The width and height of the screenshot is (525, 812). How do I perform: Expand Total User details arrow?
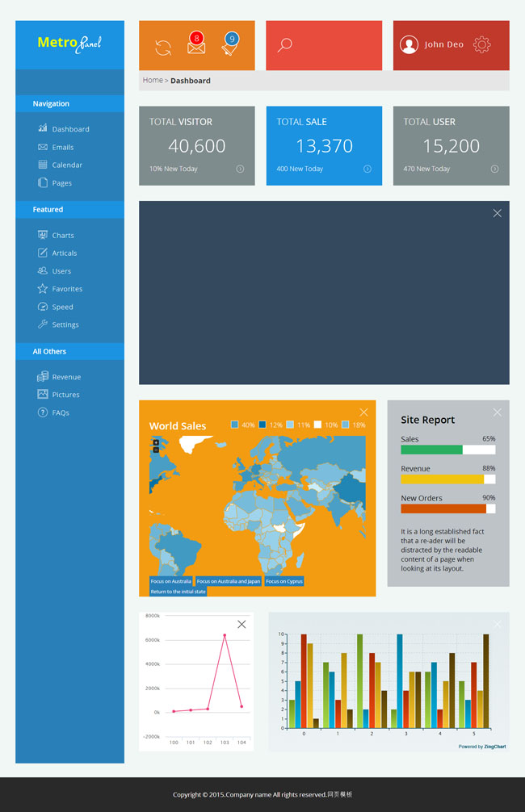(494, 169)
